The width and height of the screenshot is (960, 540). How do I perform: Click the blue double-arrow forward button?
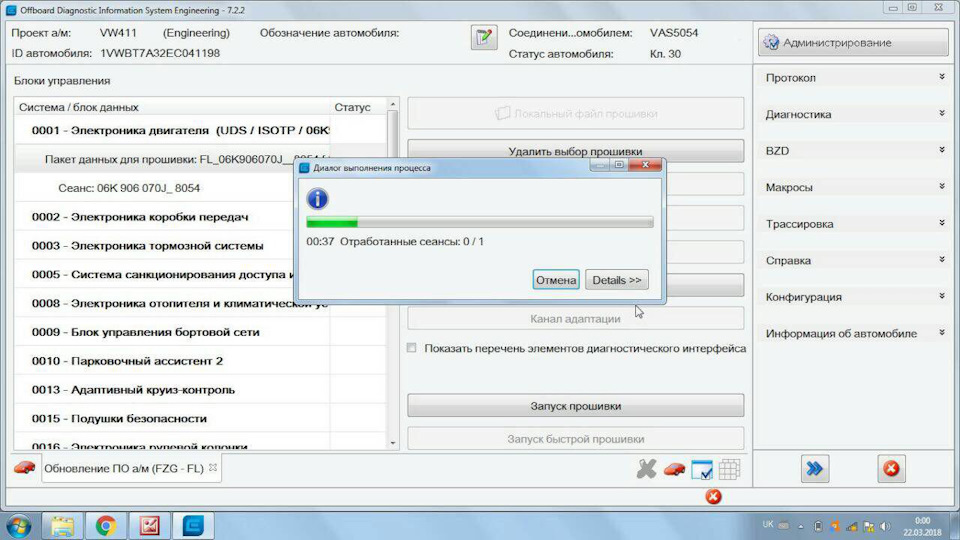click(814, 469)
